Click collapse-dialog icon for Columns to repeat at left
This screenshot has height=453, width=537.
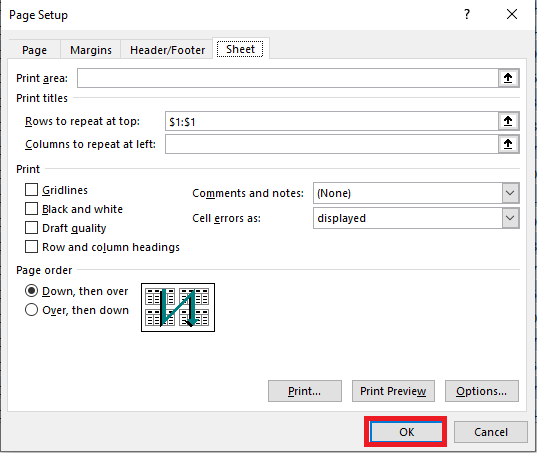click(508, 144)
